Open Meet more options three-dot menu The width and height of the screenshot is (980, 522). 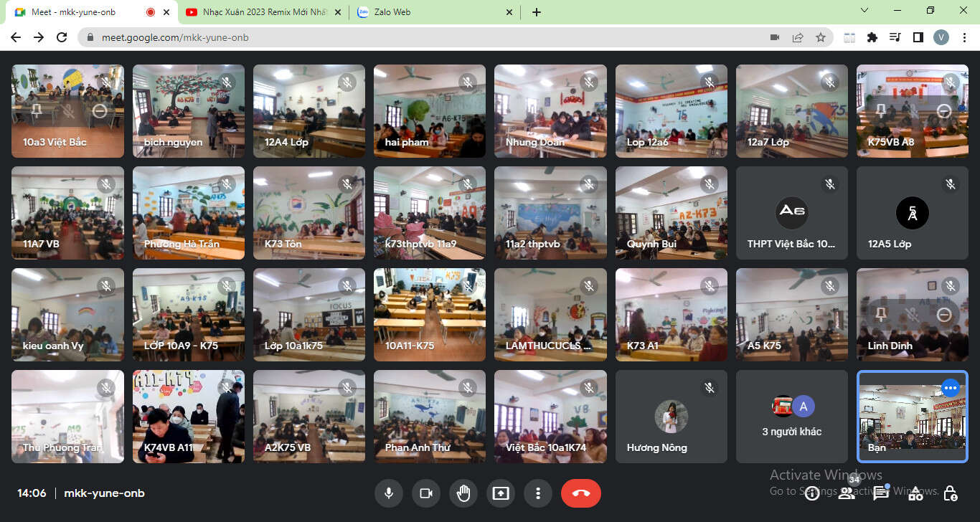coord(537,493)
